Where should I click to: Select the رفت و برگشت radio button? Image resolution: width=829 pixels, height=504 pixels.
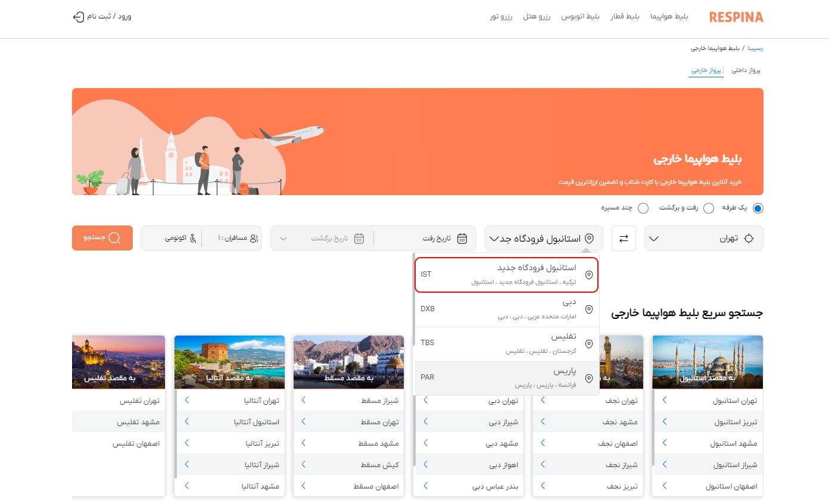pos(709,208)
